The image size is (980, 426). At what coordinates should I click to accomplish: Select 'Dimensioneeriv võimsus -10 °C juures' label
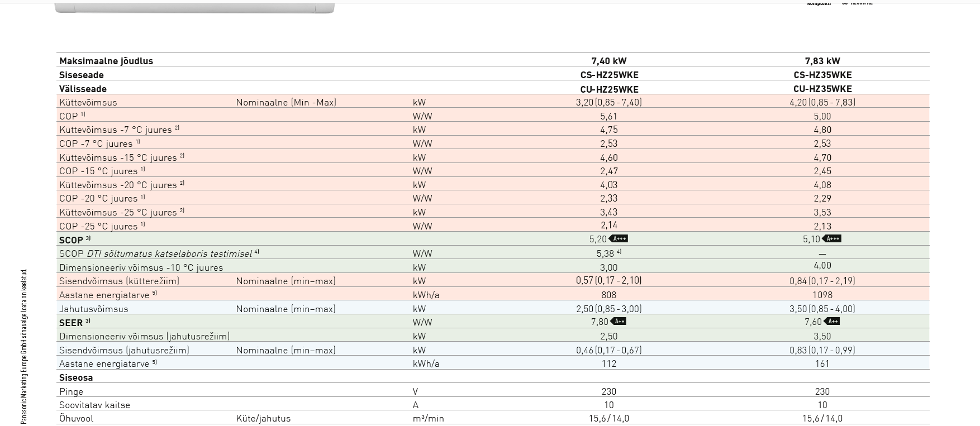click(x=141, y=267)
